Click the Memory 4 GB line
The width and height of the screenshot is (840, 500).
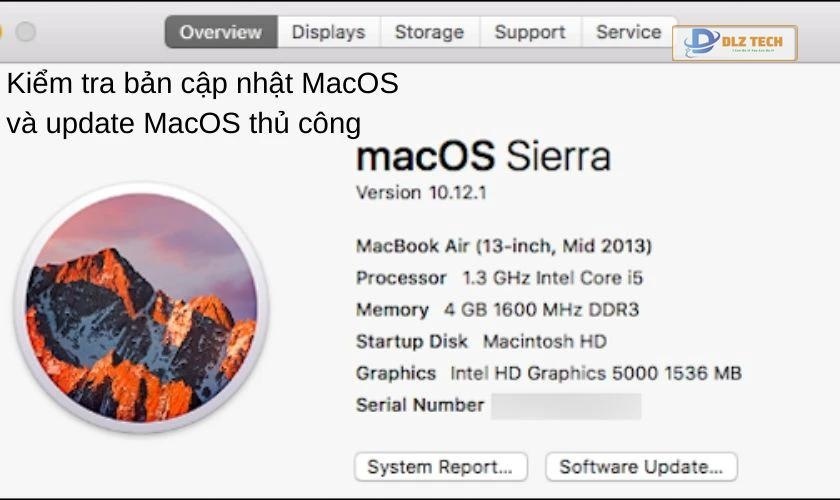pyautogui.click(x=497, y=310)
